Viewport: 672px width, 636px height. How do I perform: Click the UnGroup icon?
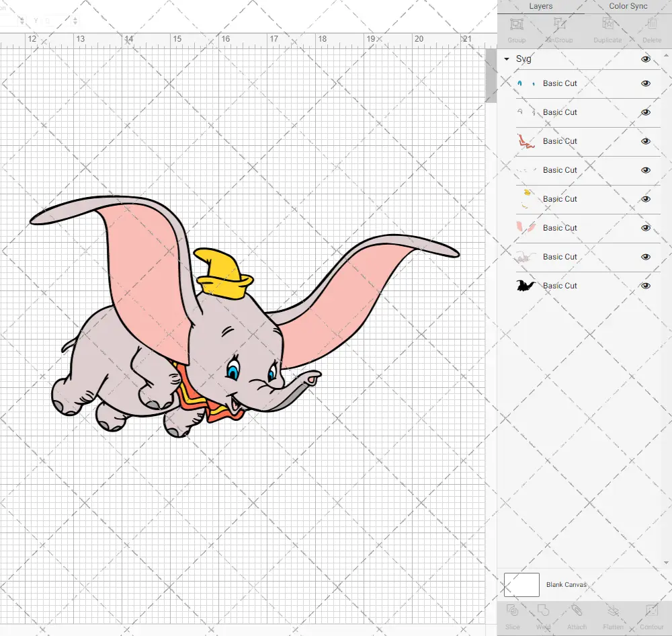pyautogui.click(x=559, y=24)
